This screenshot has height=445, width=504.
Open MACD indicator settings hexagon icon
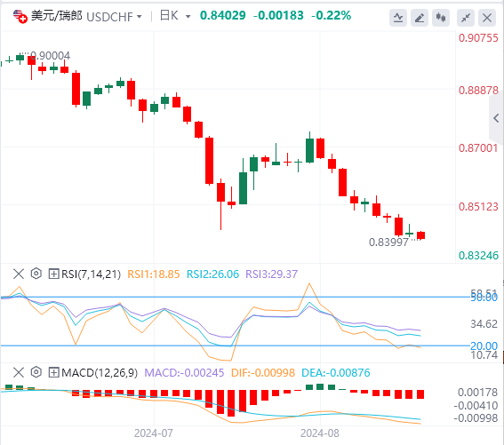pos(36,372)
